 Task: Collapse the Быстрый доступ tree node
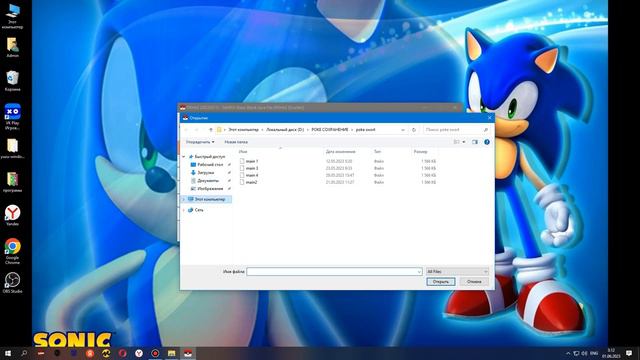(184, 157)
